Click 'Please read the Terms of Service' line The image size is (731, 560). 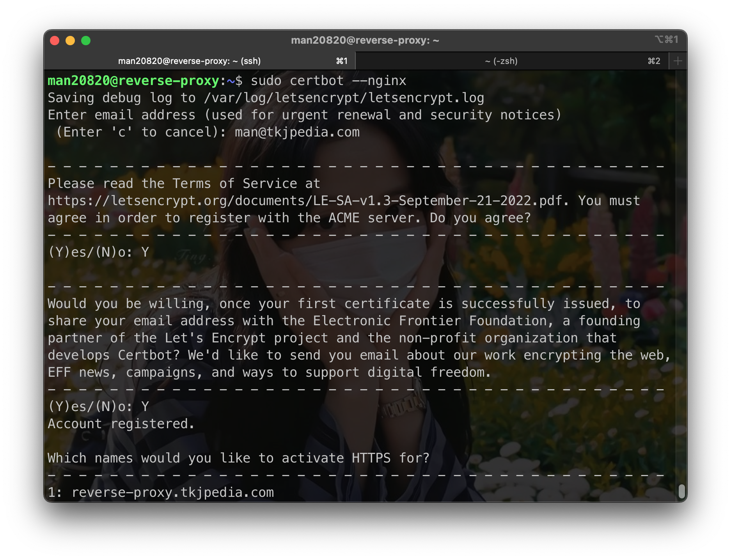pyautogui.click(x=184, y=184)
